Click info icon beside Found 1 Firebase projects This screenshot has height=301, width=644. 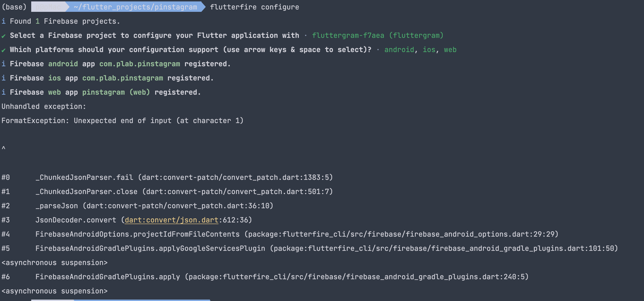4,21
